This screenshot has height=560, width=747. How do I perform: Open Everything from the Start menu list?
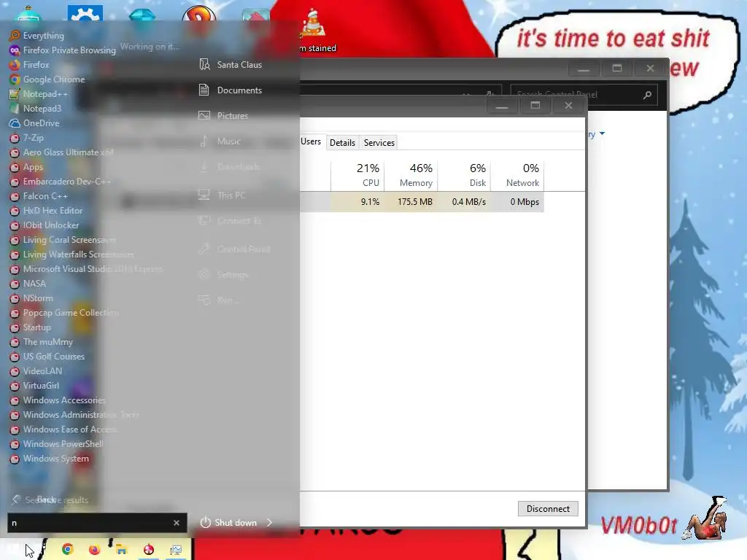pyautogui.click(x=36, y=36)
